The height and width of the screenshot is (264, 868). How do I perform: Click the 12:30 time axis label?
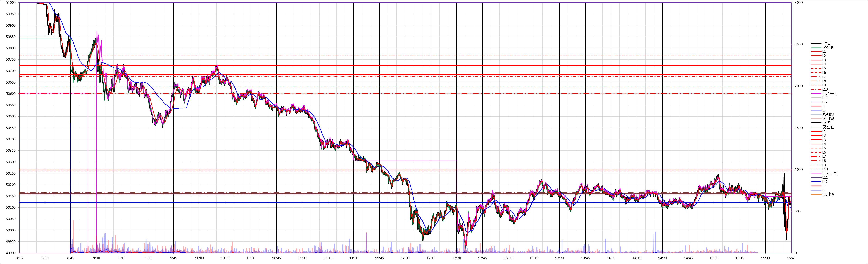457,258
